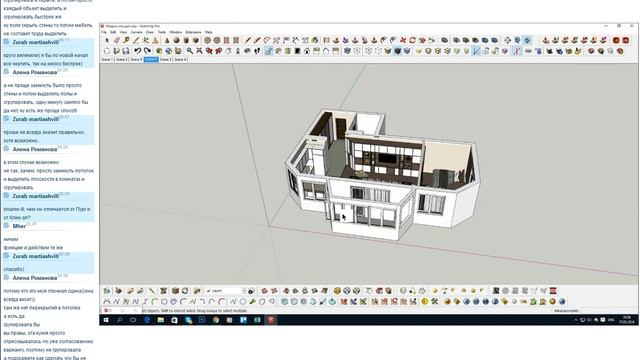Open the Edit menu

coord(113,32)
